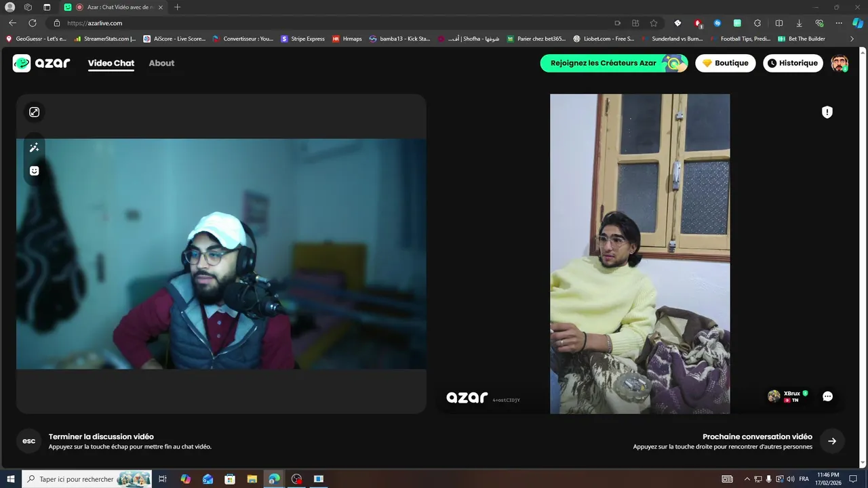The width and height of the screenshot is (868, 488).
Task: Open a new browser tab
Action: [177, 7]
